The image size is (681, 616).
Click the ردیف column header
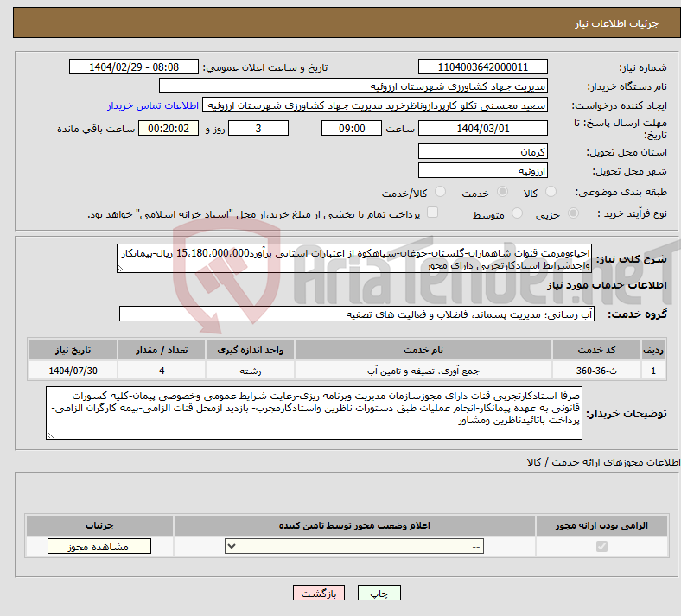tap(653, 350)
